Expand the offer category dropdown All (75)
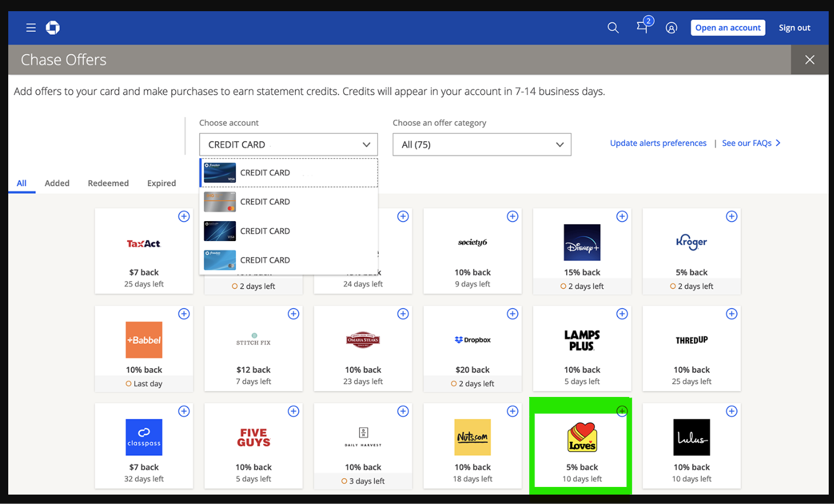This screenshot has height=504, width=834. [x=482, y=145]
